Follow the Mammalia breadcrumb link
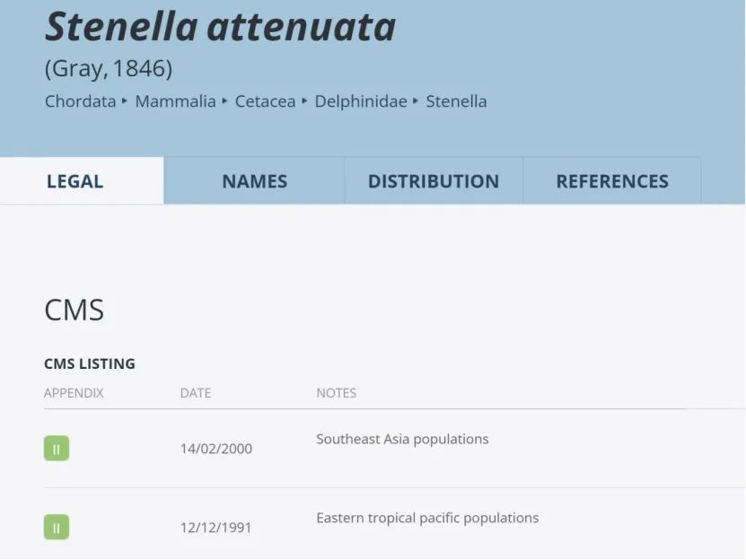This screenshot has width=746, height=560. [x=176, y=101]
